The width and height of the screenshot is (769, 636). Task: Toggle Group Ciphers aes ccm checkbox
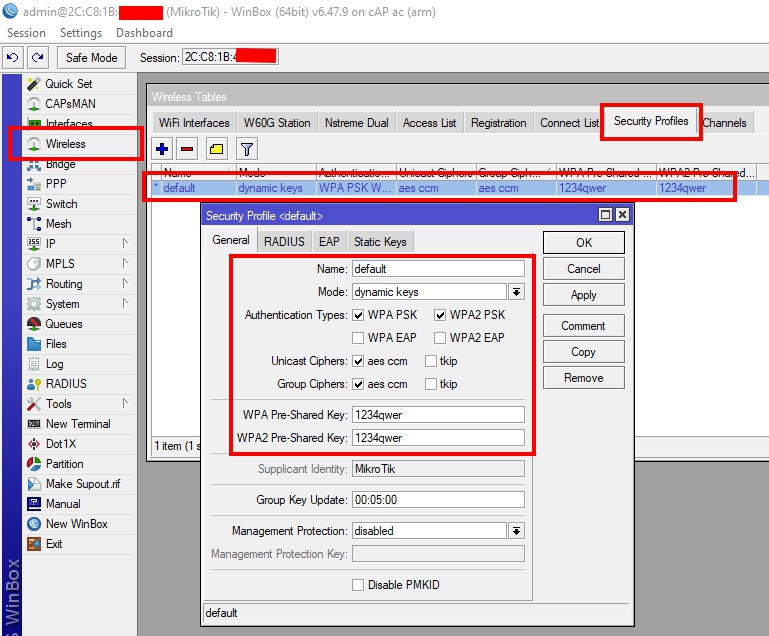pos(359,384)
